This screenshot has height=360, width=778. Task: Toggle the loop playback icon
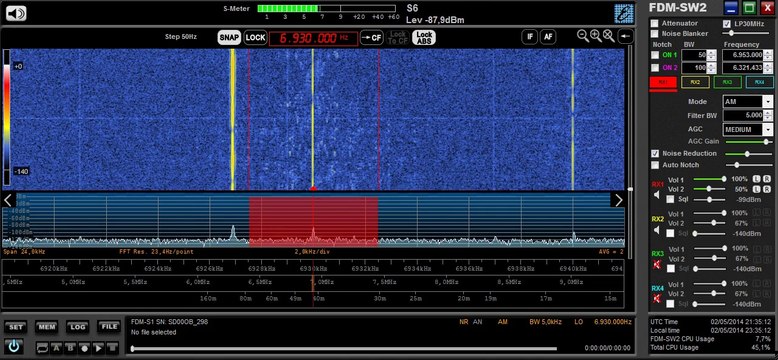click(x=43, y=348)
